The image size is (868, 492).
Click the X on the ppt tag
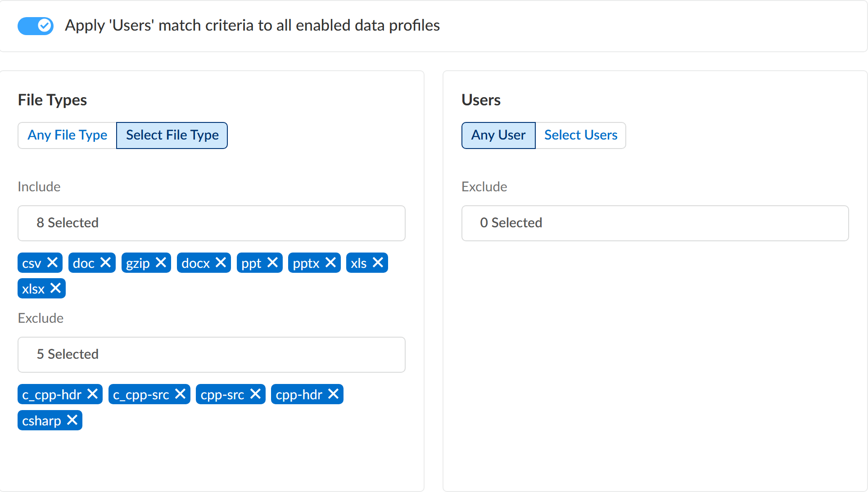click(x=272, y=262)
